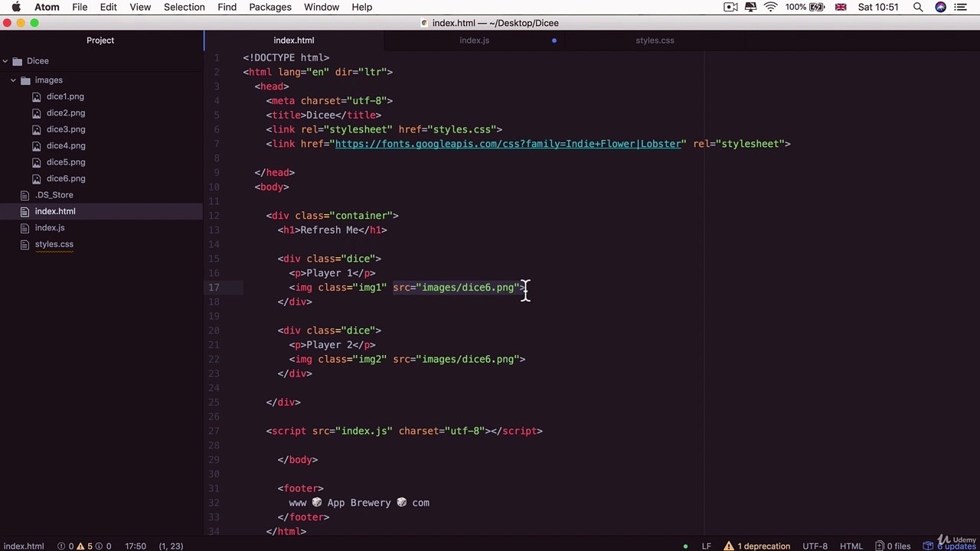Click the package updates box icon
This screenshot has width=980, height=551.
(928, 546)
